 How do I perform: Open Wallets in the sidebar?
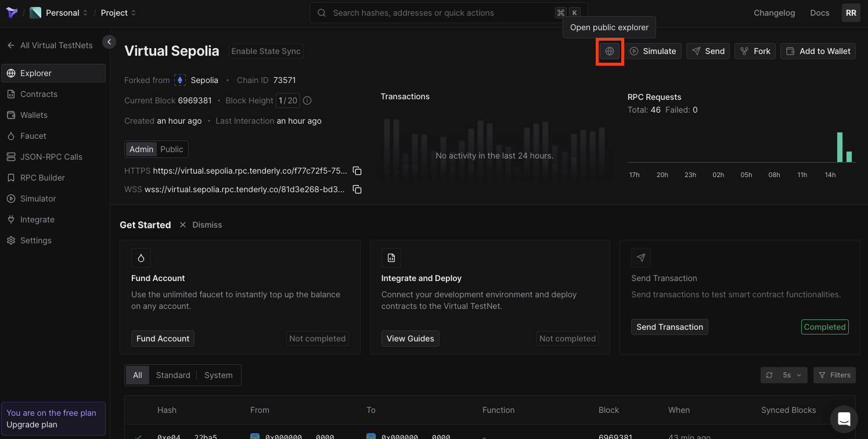53,115
